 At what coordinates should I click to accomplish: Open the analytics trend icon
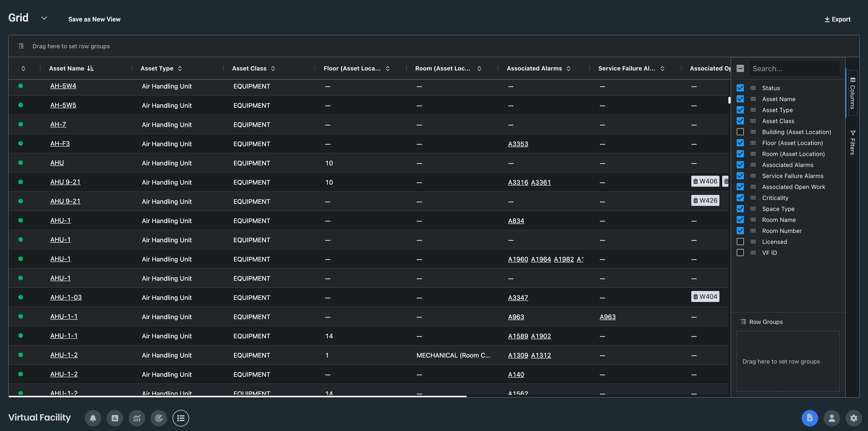click(x=137, y=418)
